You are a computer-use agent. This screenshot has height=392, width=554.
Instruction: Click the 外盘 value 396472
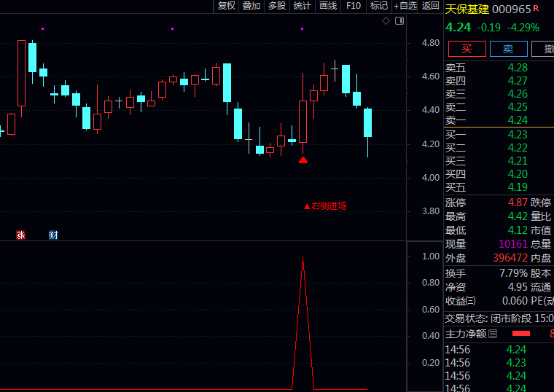click(x=510, y=258)
